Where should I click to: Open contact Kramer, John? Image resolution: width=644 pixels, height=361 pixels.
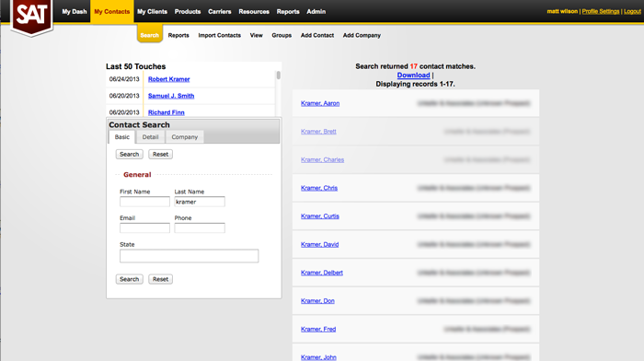(x=318, y=357)
